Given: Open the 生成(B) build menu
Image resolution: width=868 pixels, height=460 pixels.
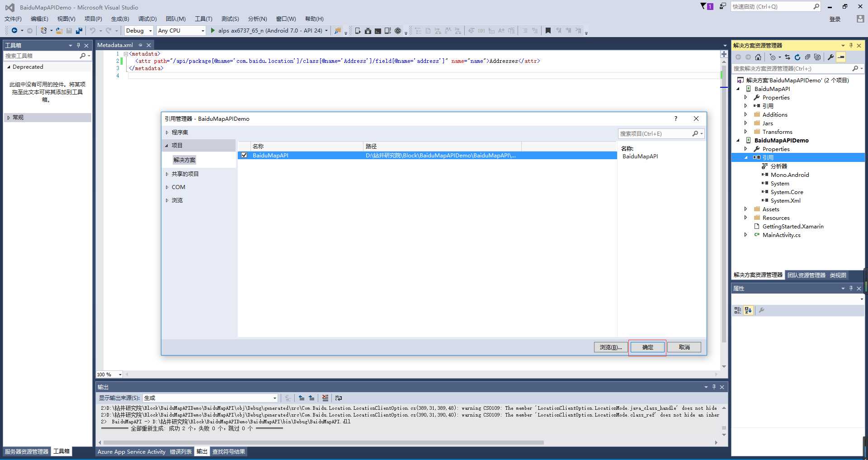Looking at the screenshot, I should point(120,19).
